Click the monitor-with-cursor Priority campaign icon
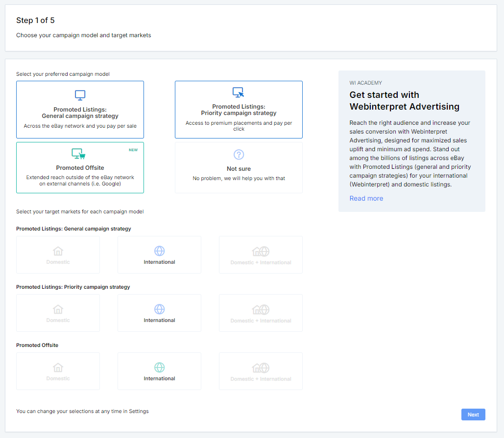This screenshot has height=438, width=504. click(x=239, y=92)
